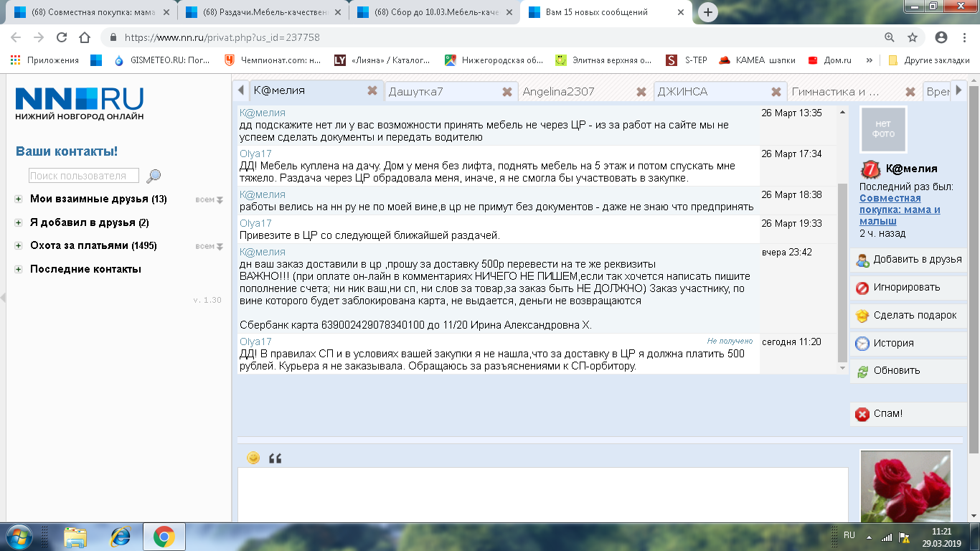Open the Другие закладки bookmarks folder

pyautogui.click(x=928, y=60)
